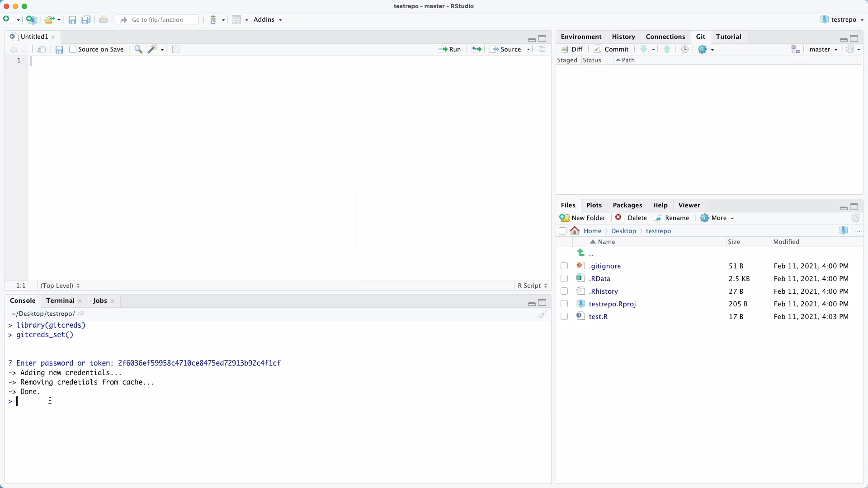Run the current line with Run icon
The height and width of the screenshot is (488, 868).
pyautogui.click(x=449, y=49)
